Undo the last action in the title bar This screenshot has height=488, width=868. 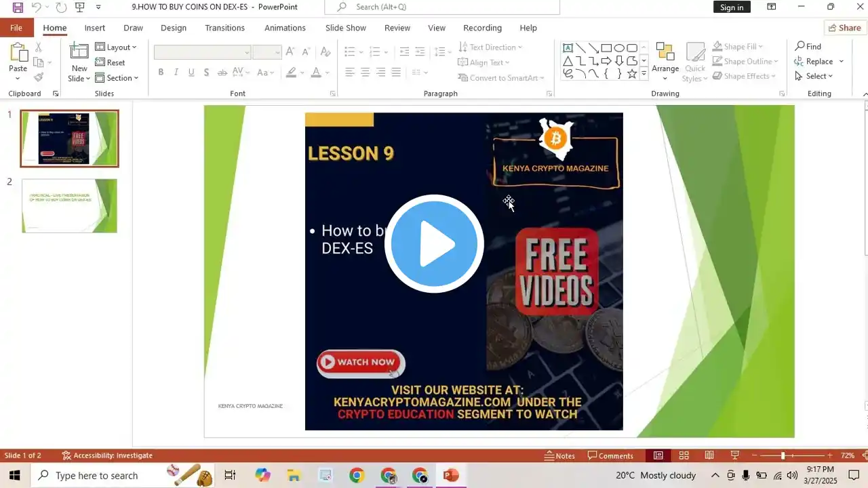[37, 7]
